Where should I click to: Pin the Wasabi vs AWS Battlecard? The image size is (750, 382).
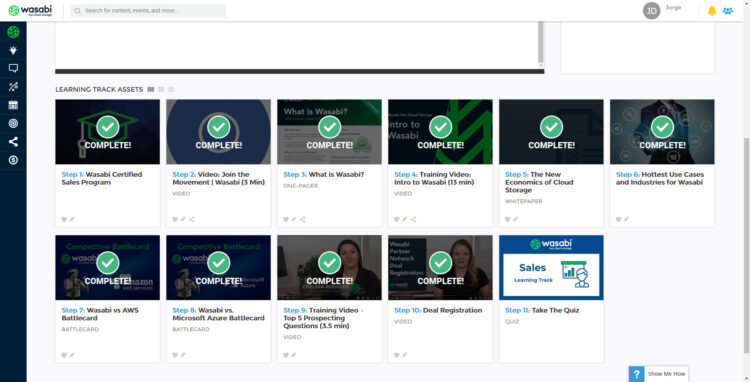(72, 355)
